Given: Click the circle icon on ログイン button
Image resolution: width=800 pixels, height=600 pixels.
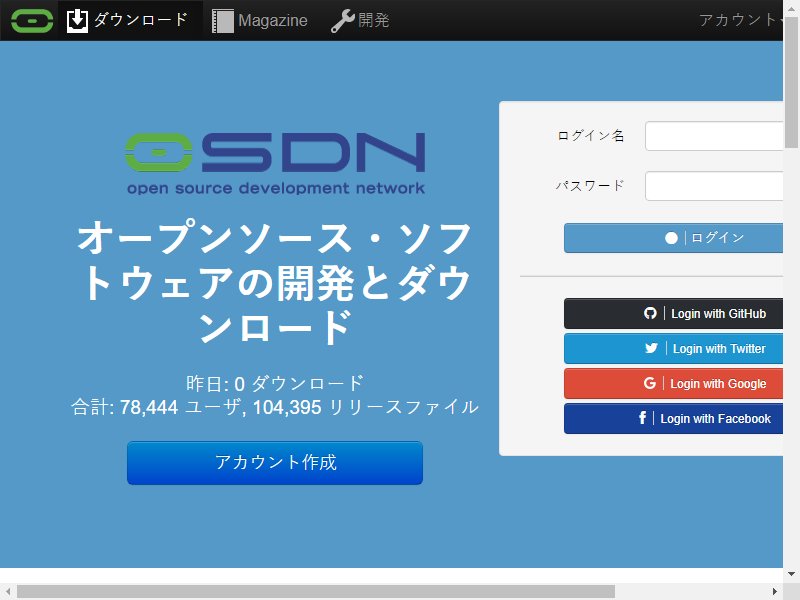Looking at the screenshot, I should 671,238.
